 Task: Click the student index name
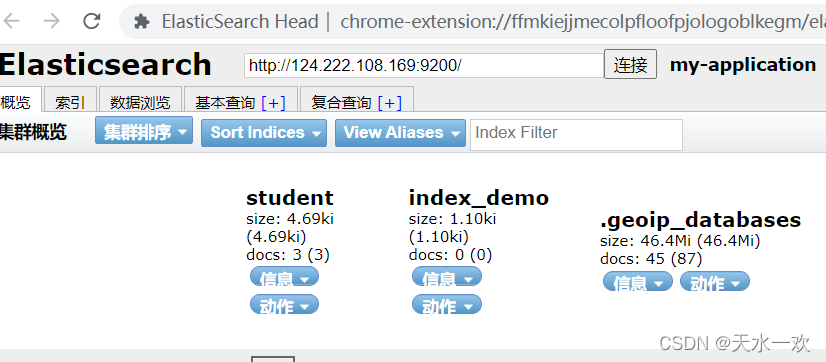290,198
